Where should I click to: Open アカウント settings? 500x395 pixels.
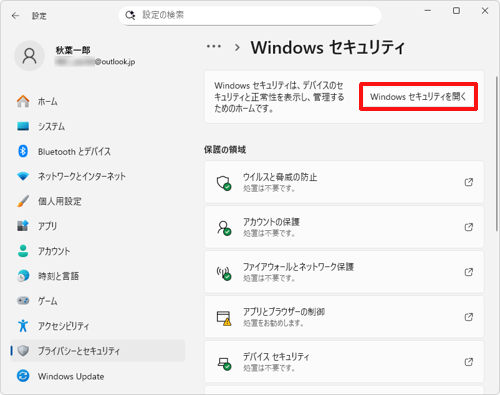coord(98,251)
